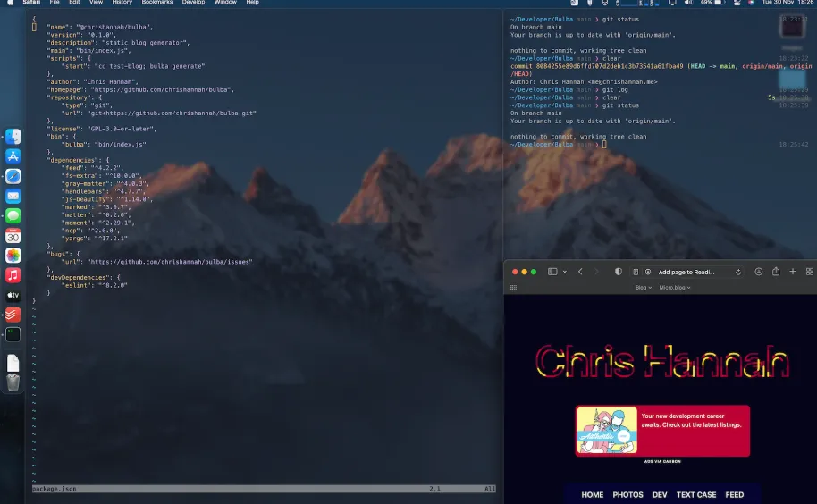The width and height of the screenshot is (817, 504).
Task: Open the Trash in the Dock
Action: [x=13, y=382]
